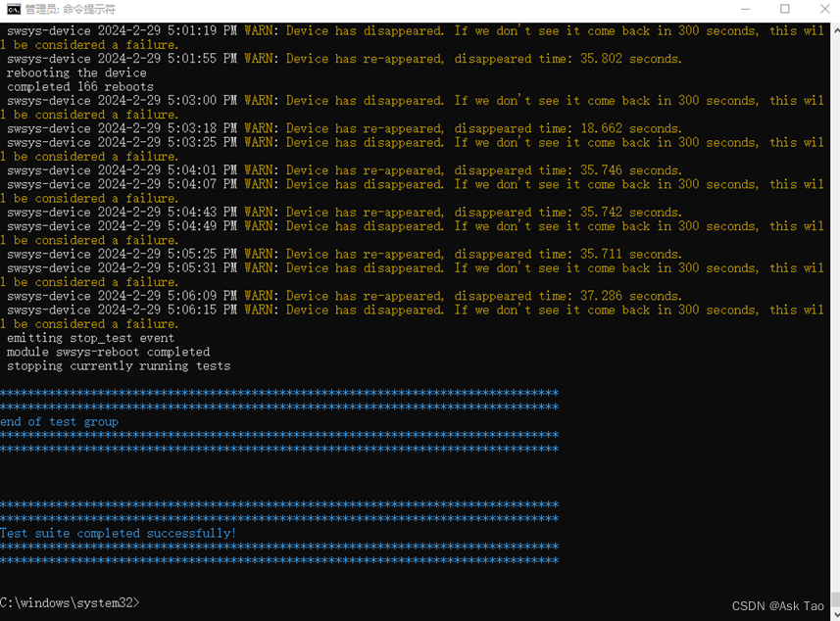Viewport: 840px width, 621px height.
Task: Click the 5:01:19 PM device disappeared warning
Action: click(x=413, y=38)
